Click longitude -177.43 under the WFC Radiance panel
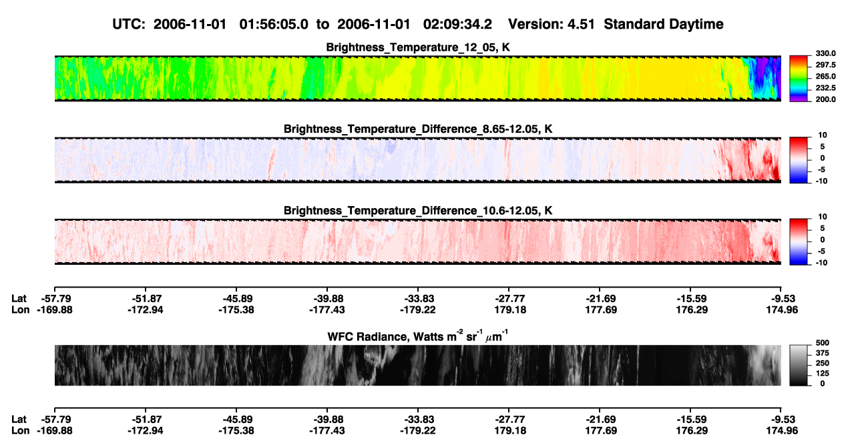The width and height of the screenshot is (868, 445). pos(327,430)
